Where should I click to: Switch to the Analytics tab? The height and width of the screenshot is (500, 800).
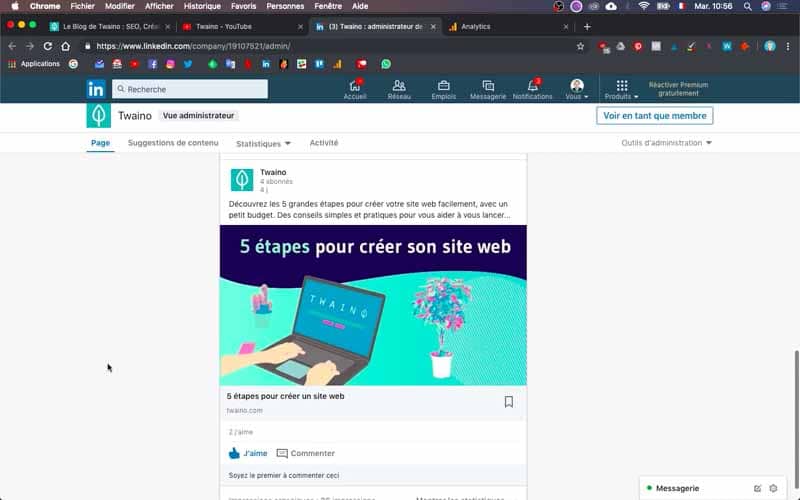point(508,27)
